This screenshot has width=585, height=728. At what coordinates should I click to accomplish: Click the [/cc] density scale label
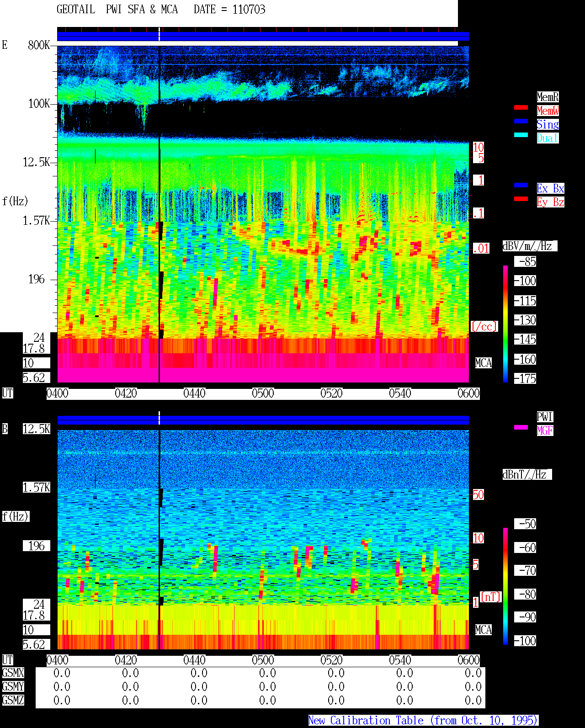[x=484, y=327]
